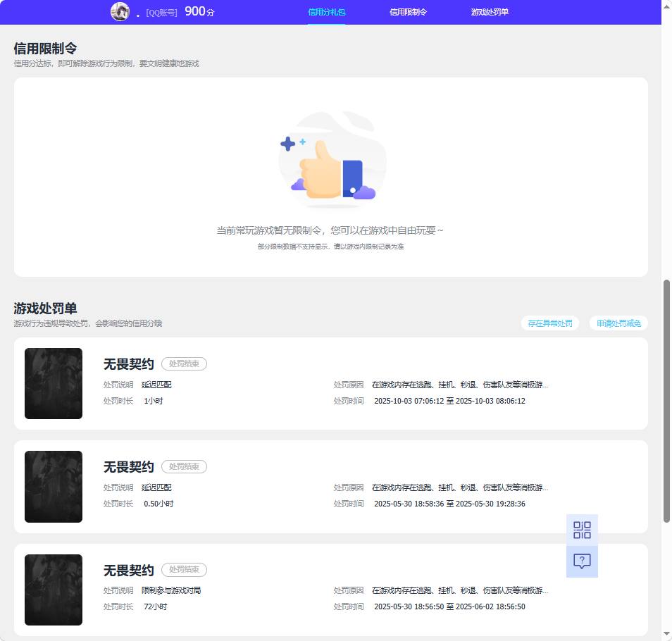The width and height of the screenshot is (672, 641).
Task: Click the 信用限制令 section heading
Action: 45,49
